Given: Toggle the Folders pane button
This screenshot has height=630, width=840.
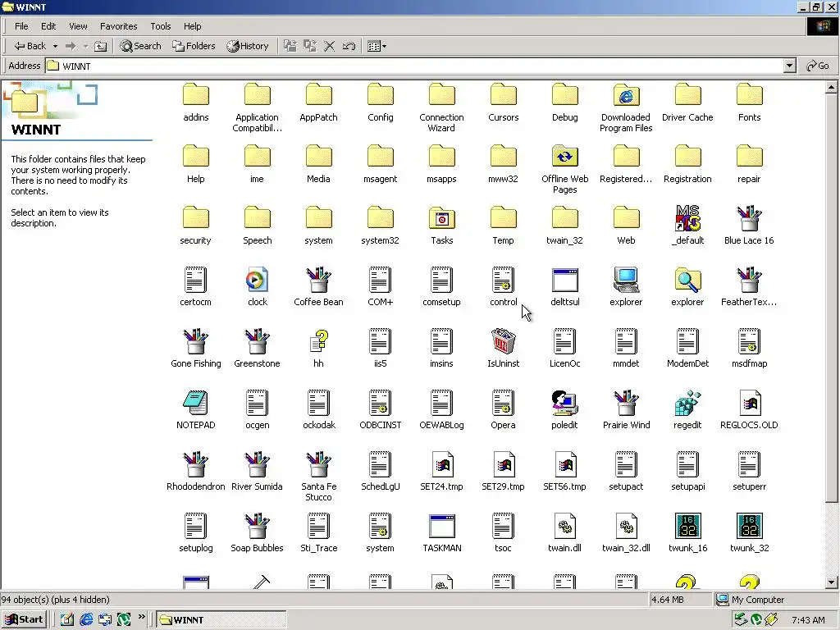Looking at the screenshot, I should point(194,46).
